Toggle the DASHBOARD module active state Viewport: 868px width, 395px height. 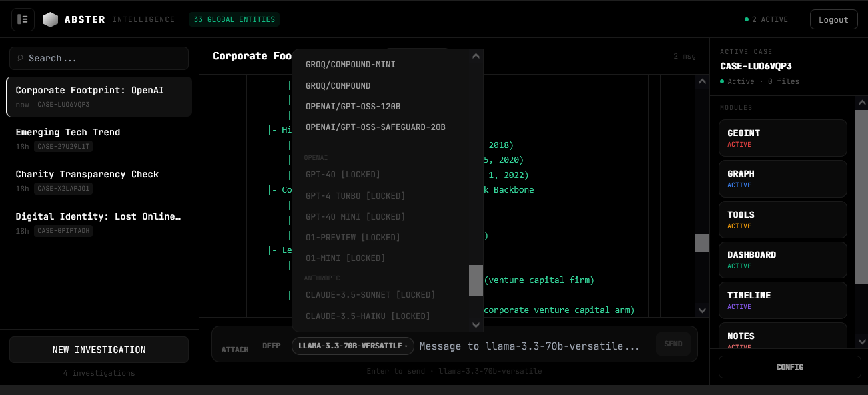[x=782, y=260]
